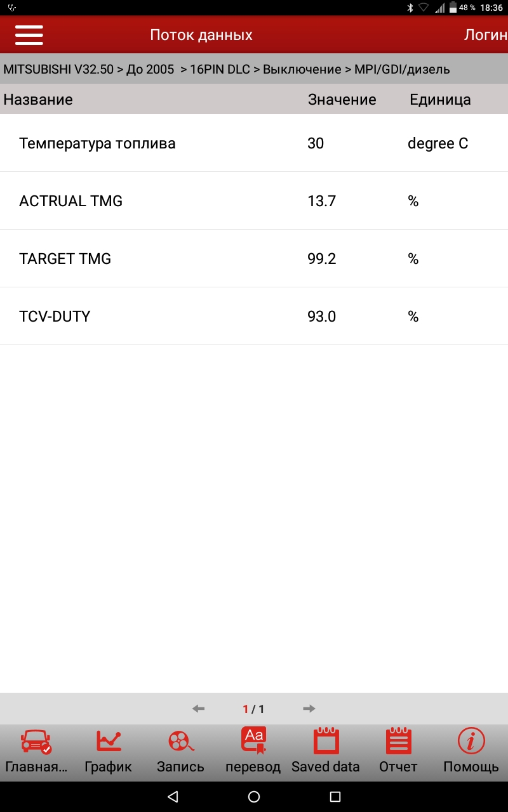
Task: Start Запись data recording
Action: pyautogui.click(x=181, y=750)
